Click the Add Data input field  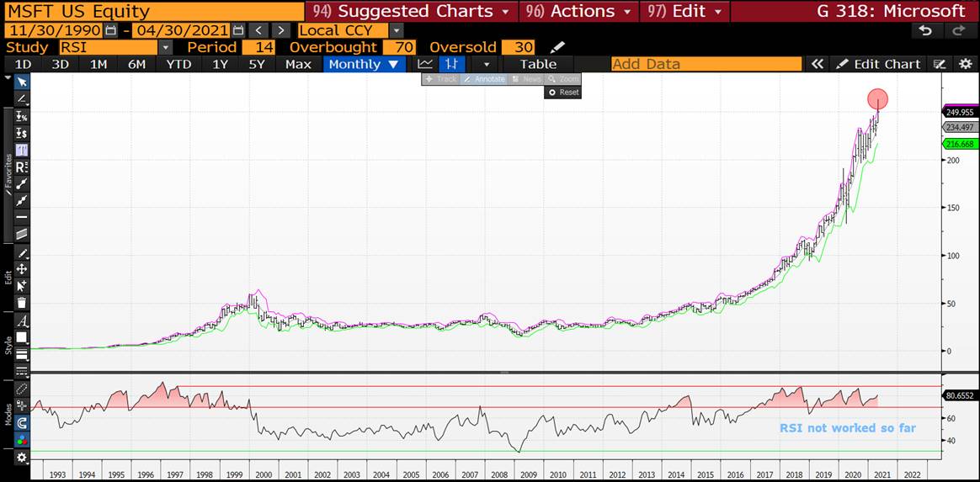[x=706, y=64]
